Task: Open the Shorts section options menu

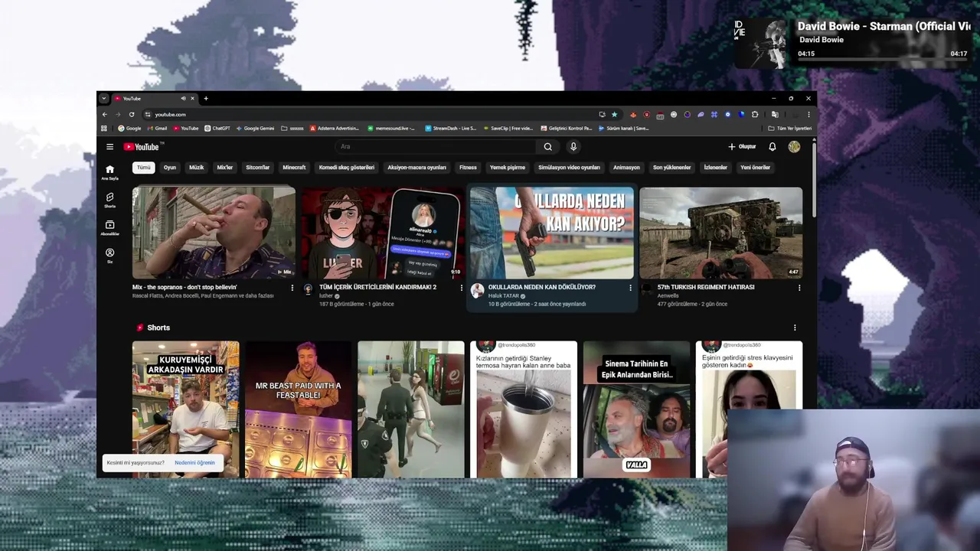Action: 794,328
